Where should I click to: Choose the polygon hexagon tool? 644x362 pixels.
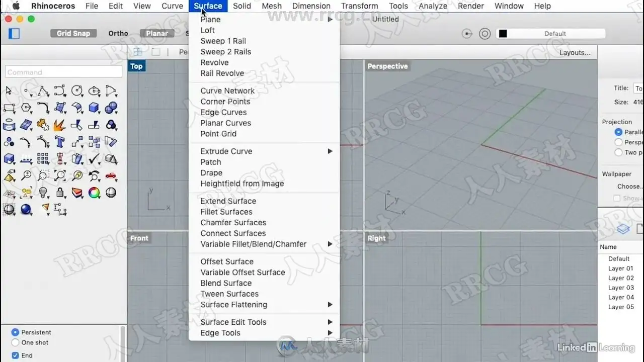pos(26,108)
